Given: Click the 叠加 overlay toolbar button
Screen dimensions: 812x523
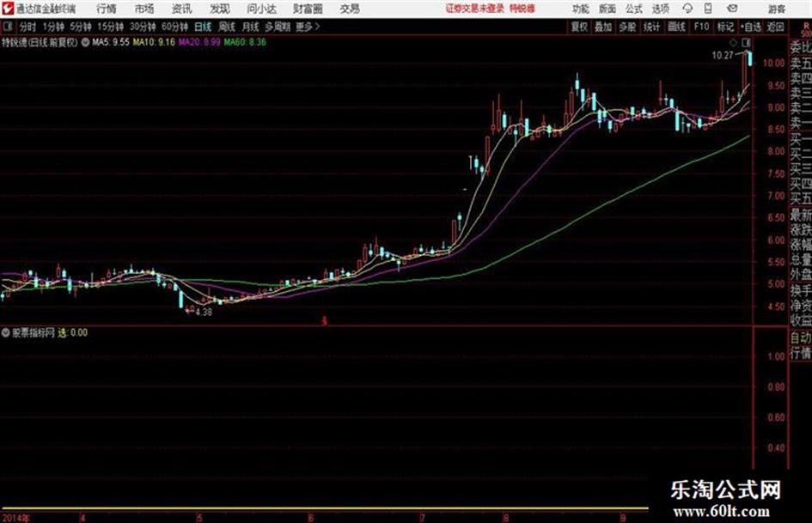Looking at the screenshot, I should click(x=603, y=27).
